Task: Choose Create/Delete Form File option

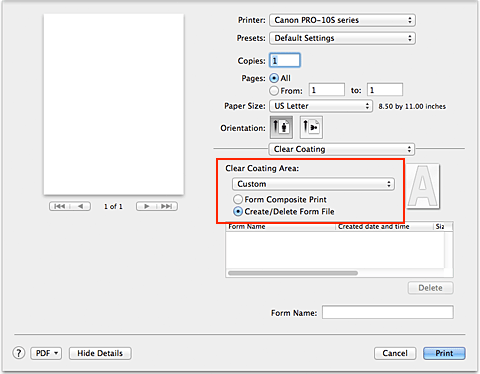Action: pyautogui.click(x=238, y=211)
